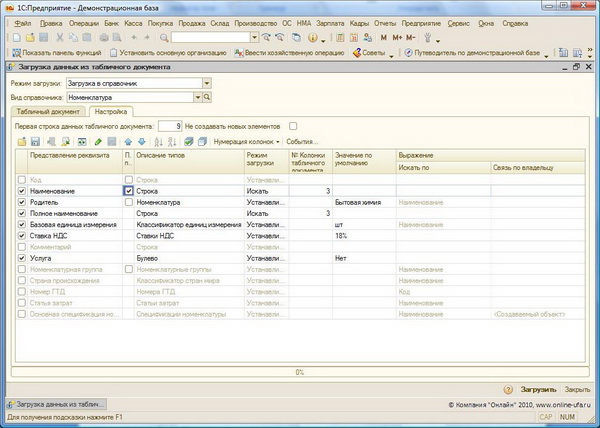The width and height of the screenshot is (600, 428).
Task: Enable the Комментарий row checkbox
Action: [22, 247]
